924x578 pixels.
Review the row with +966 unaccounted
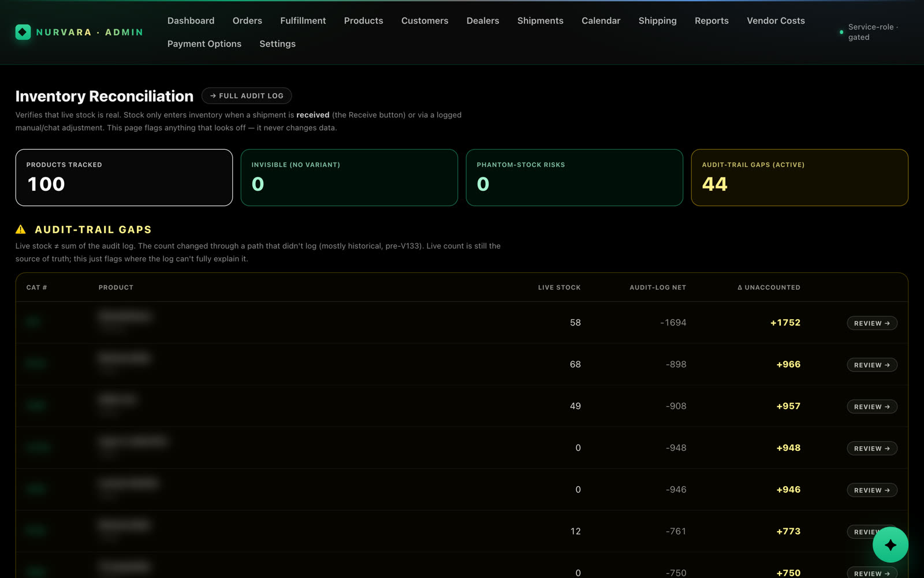(x=871, y=365)
